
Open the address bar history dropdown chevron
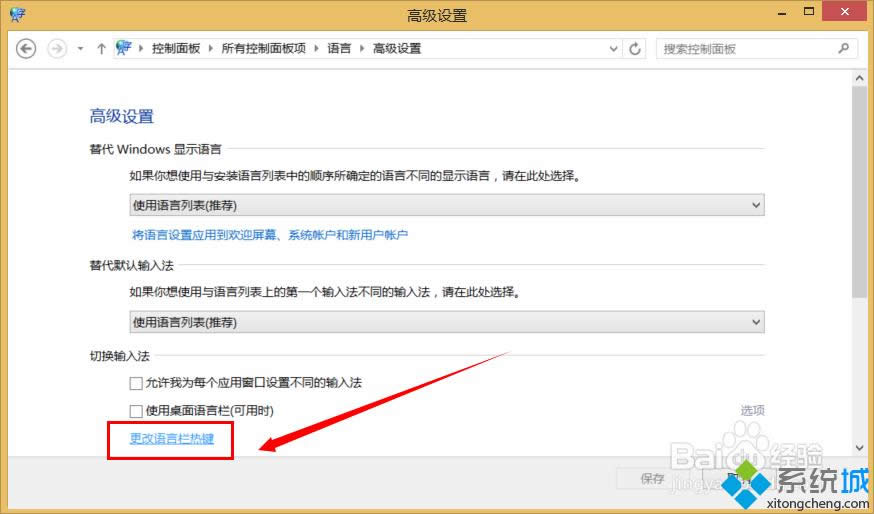[614, 48]
